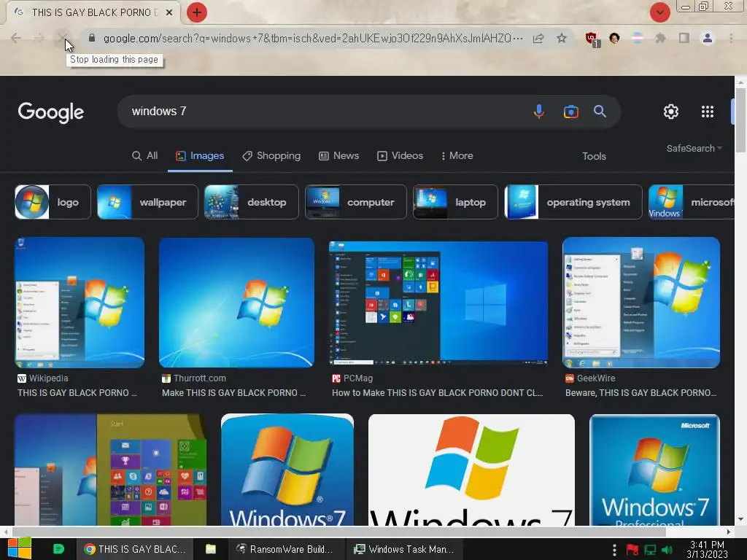The image size is (747, 560).
Task: Select the Images tab
Action: 200,156
